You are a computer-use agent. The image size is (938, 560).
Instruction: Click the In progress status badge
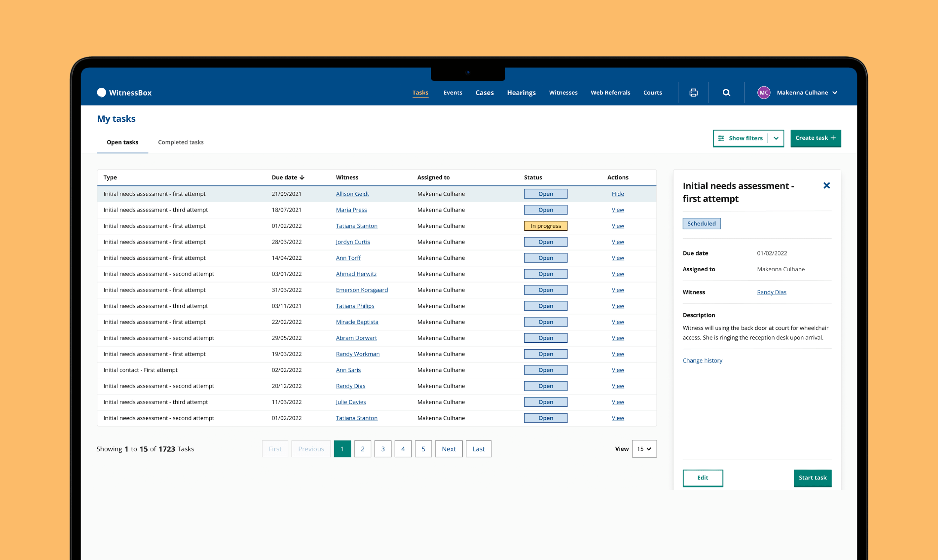[546, 226]
